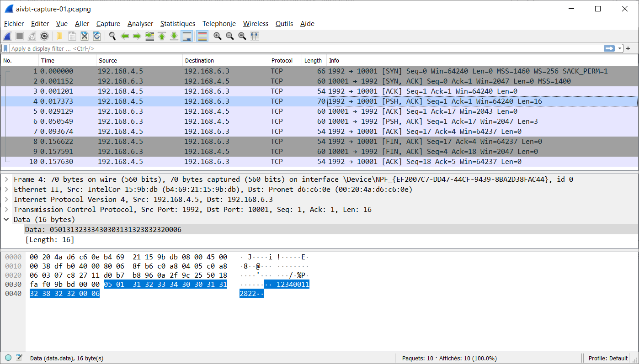Open the Aide menu
Viewport: 639px width, 364px height.
(x=307, y=24)
